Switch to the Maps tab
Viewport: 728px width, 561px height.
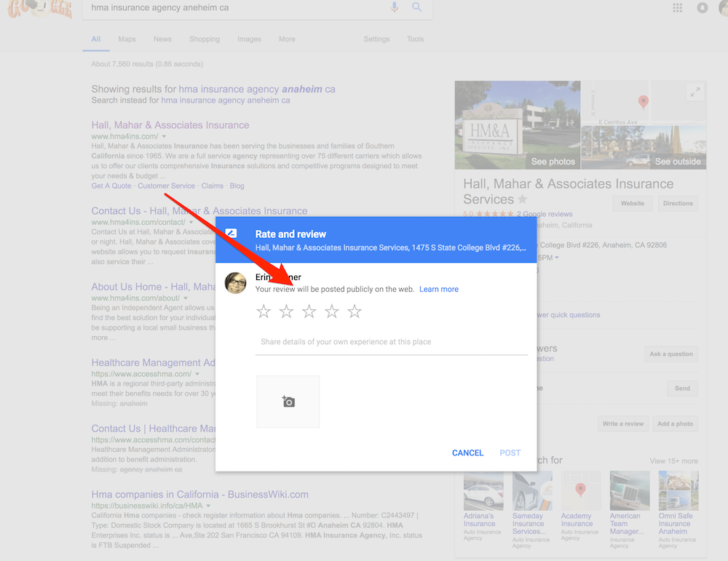coord(127,39)
